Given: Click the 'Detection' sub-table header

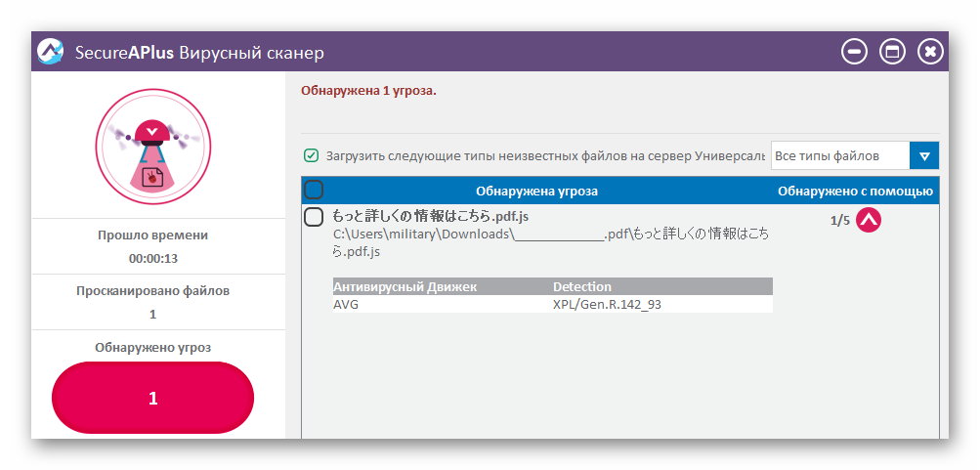Looking at the screenshot, I should (582, 287).
